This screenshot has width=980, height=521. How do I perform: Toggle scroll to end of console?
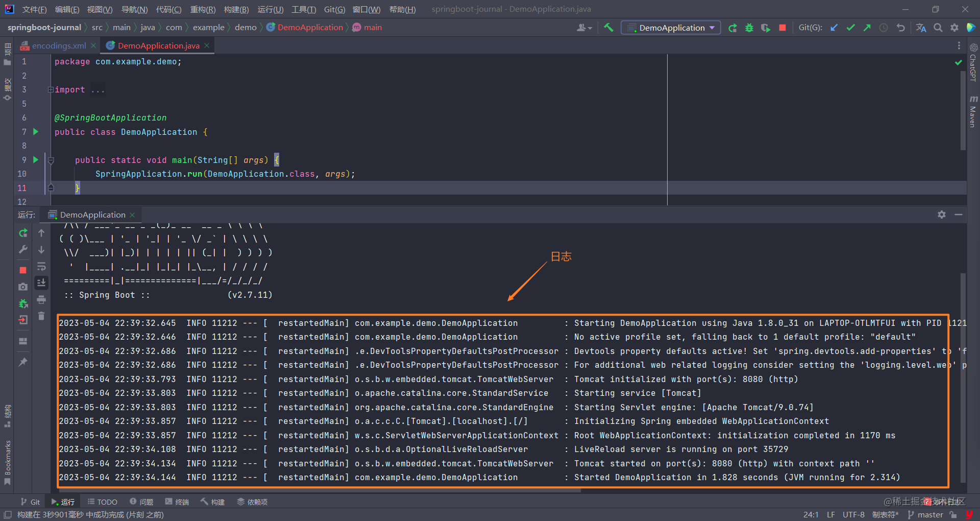41,282
